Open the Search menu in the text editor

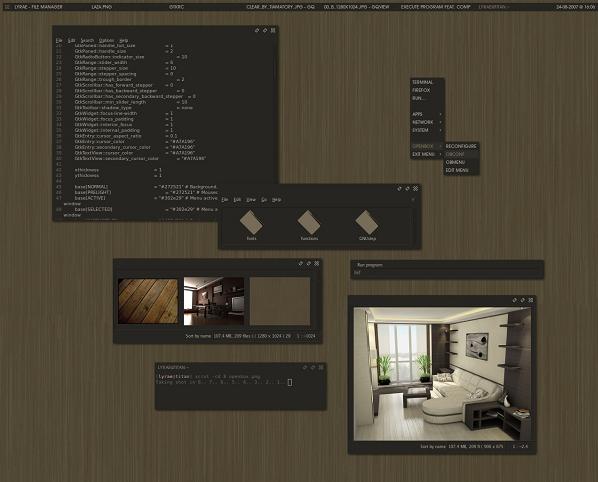[x=87, y=40]
